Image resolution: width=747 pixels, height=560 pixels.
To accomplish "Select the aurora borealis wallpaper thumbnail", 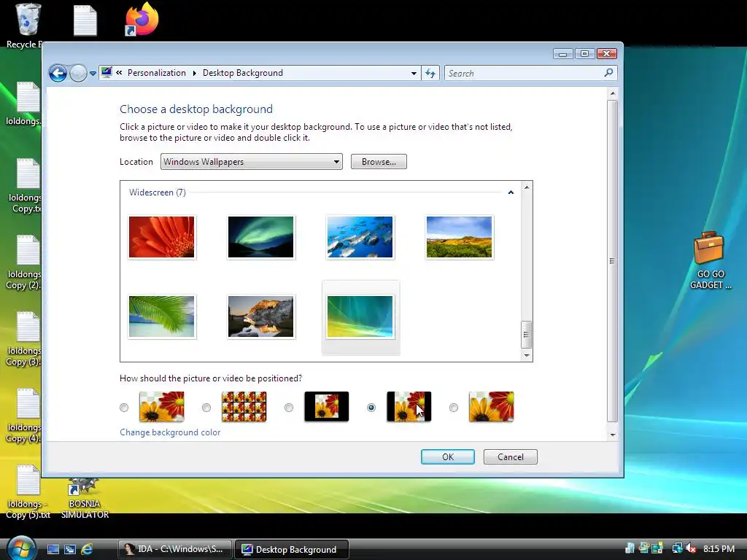I will coord(260,237).
